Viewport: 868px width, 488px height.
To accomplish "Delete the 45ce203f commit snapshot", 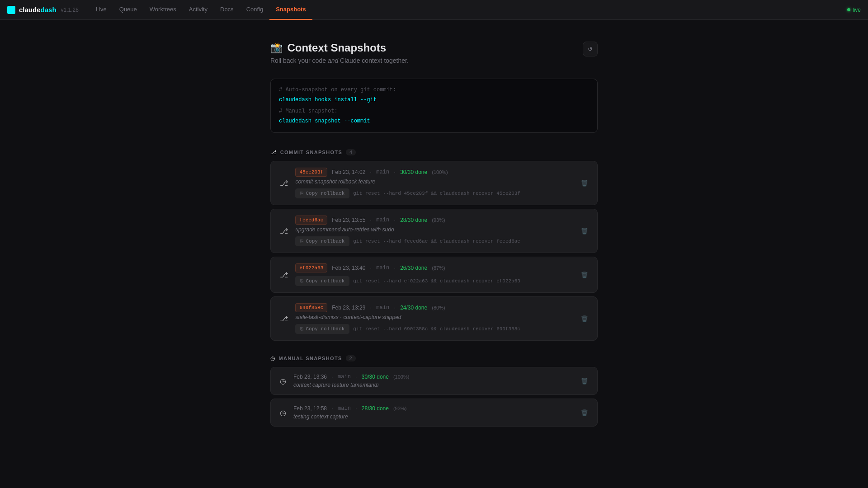I will pyautogui.click(x=584, y=183).
